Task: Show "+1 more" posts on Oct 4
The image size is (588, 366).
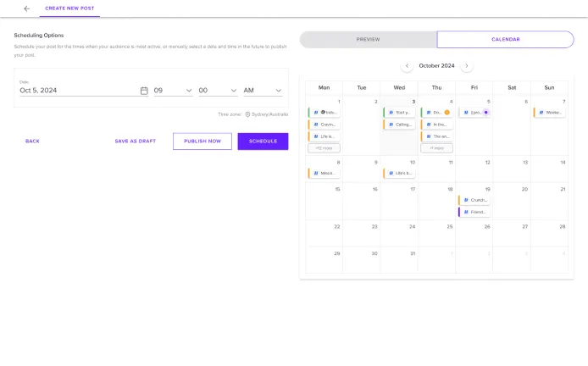Action: (x=436, y=148)
